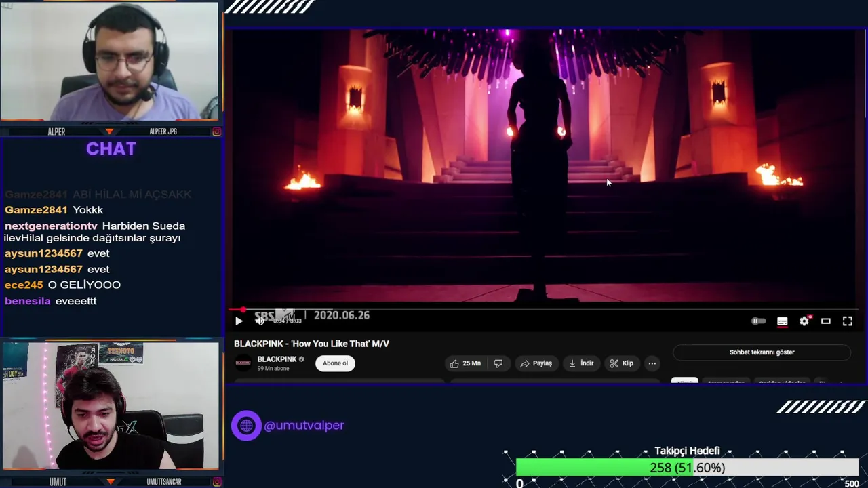Click chat username nextgenerationtv
This screenshot has width=868, height=488.
click(x=51, y=226)
